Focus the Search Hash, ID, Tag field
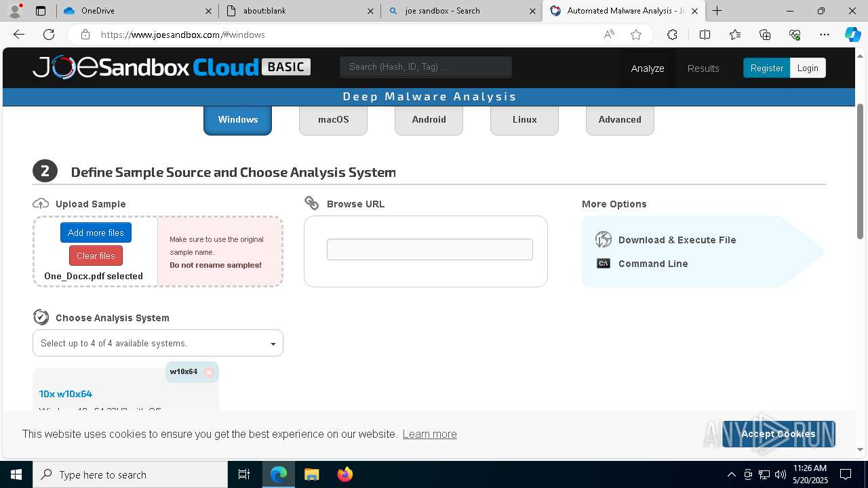Screen dimensions: 868x488 (426, 66)
